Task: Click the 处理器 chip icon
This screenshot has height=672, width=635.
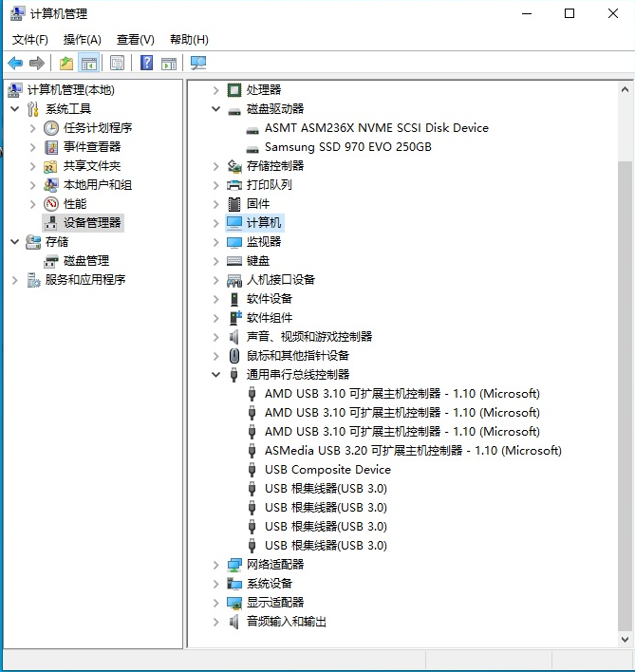Action: point(233,90)
